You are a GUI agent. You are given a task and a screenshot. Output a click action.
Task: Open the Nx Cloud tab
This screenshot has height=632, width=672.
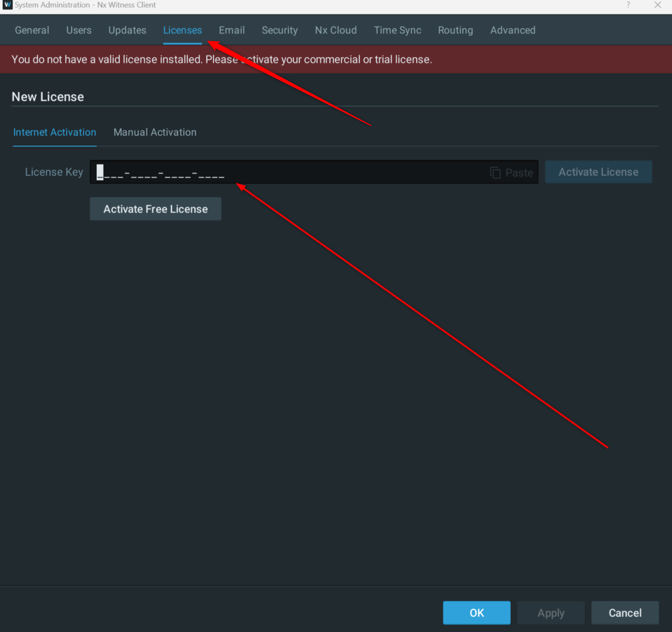(x=335, y=30)
